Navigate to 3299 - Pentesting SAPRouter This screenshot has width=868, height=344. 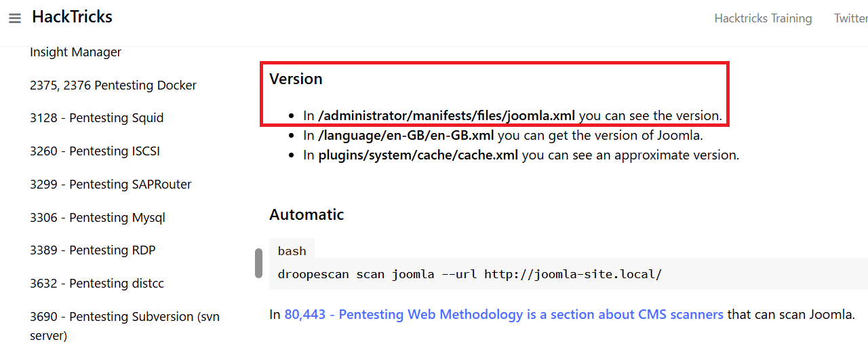point(111,185)
